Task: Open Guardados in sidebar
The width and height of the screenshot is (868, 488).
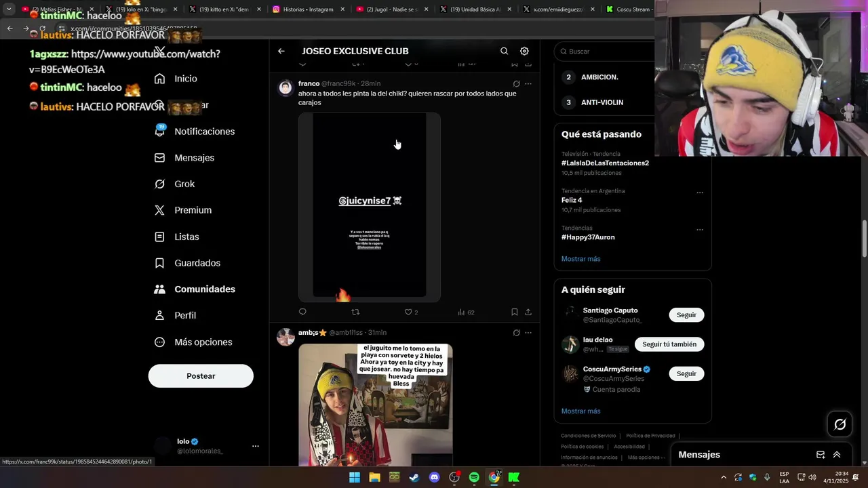Action: pos(187,263)
